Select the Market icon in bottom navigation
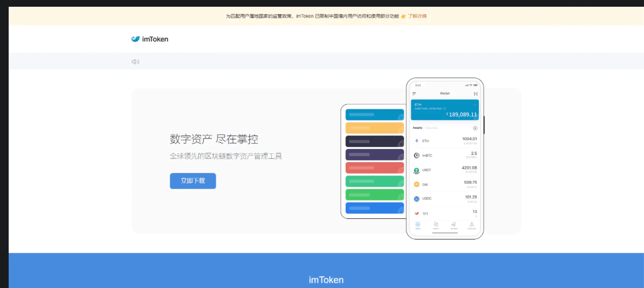This screenshot has width=644, height=288. point(436,225)
